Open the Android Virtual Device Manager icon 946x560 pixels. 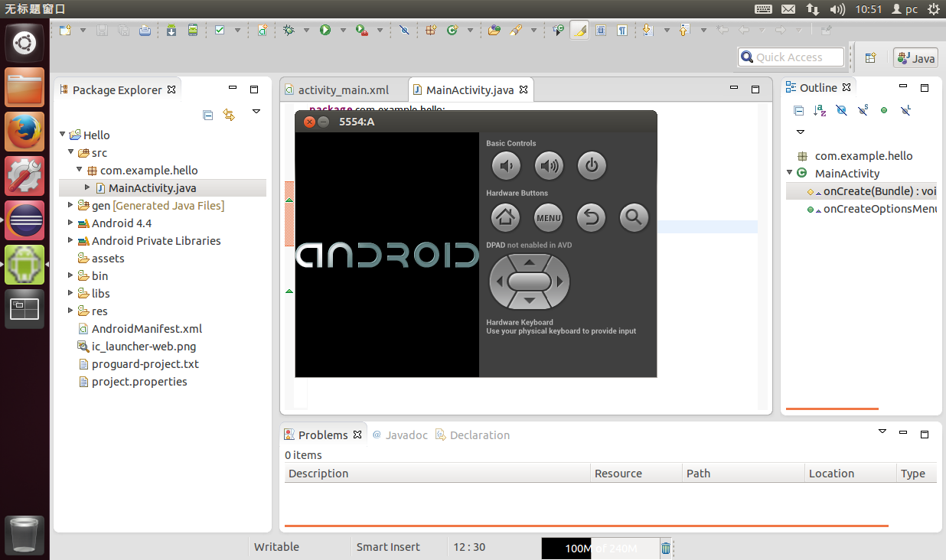click(x=193, y=31)
